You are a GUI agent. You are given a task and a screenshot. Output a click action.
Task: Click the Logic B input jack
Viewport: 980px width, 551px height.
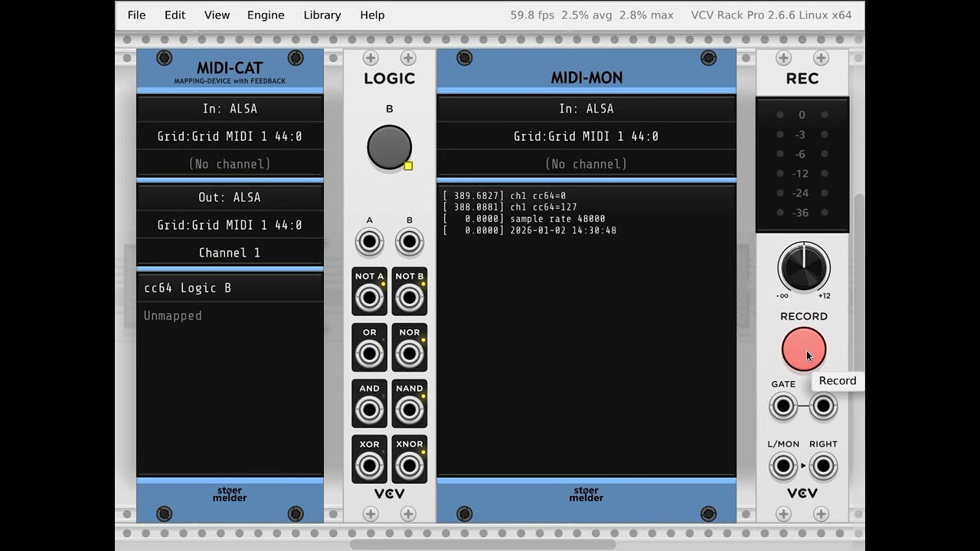[x=410, y=243]
